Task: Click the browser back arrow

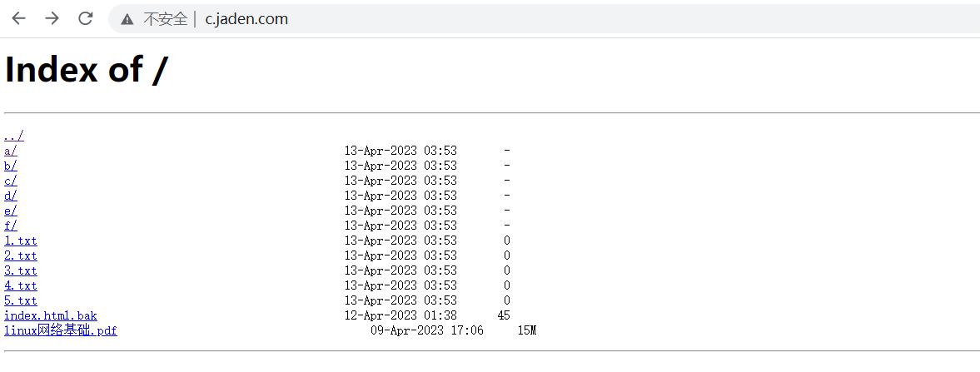Action: pos(19,18)
